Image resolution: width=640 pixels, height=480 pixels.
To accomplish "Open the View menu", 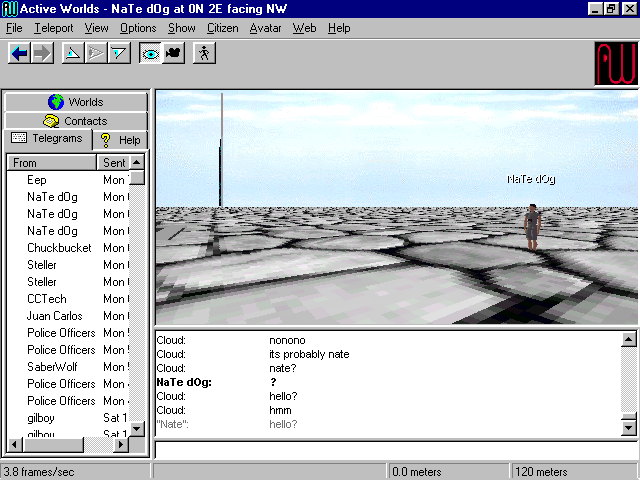I will click(96, 28).
